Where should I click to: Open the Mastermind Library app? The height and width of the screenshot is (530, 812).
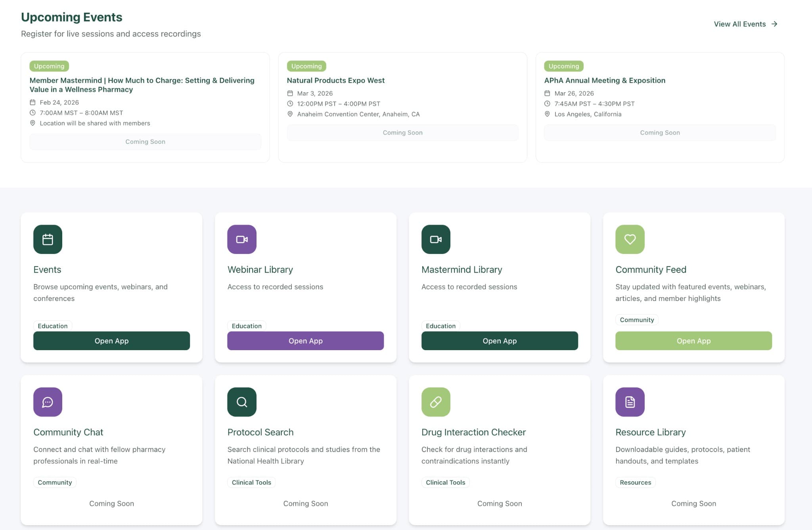(x=499, y=341)
